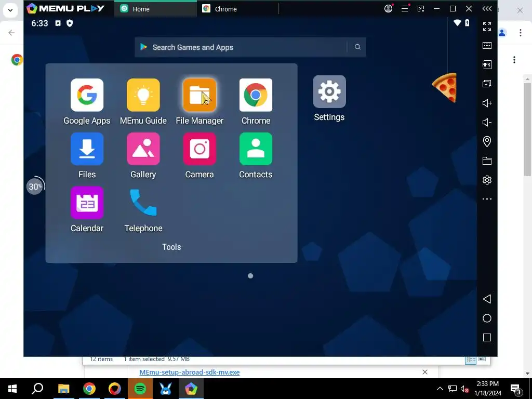Switch Explorer to details view icon
This screenshot has height=399, width=532.
point(471,360)
